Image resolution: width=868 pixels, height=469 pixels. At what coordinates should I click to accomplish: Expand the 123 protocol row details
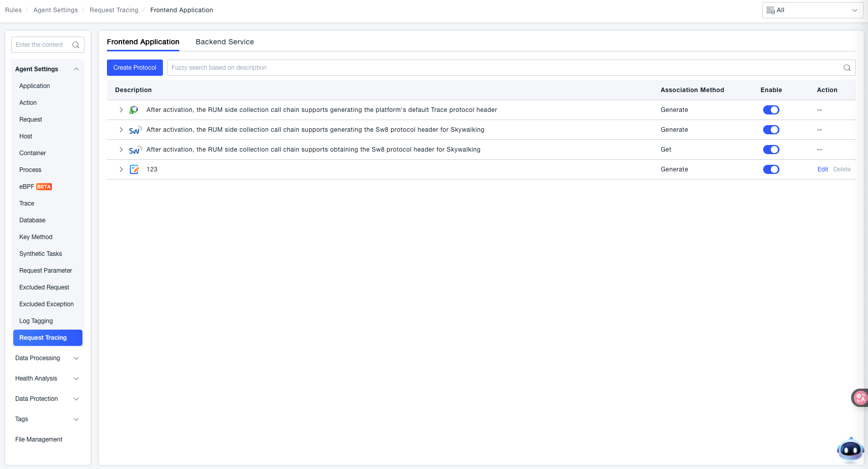121,169
